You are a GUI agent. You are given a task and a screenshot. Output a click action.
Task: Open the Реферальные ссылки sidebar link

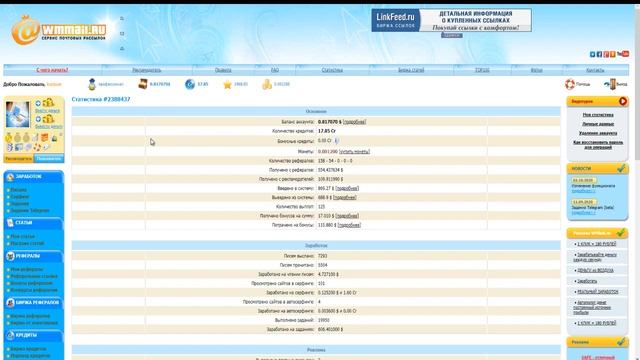(34, 276)
